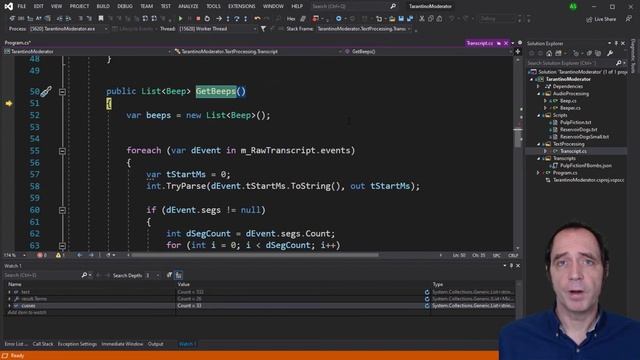Click the Step Out icon
Viewport: 640px width, 360px height.
245,19
